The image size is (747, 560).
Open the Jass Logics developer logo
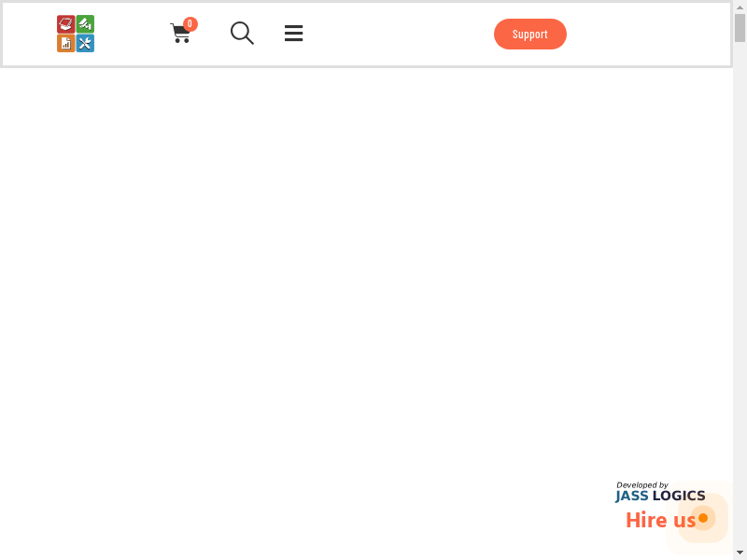coord(660,496)
